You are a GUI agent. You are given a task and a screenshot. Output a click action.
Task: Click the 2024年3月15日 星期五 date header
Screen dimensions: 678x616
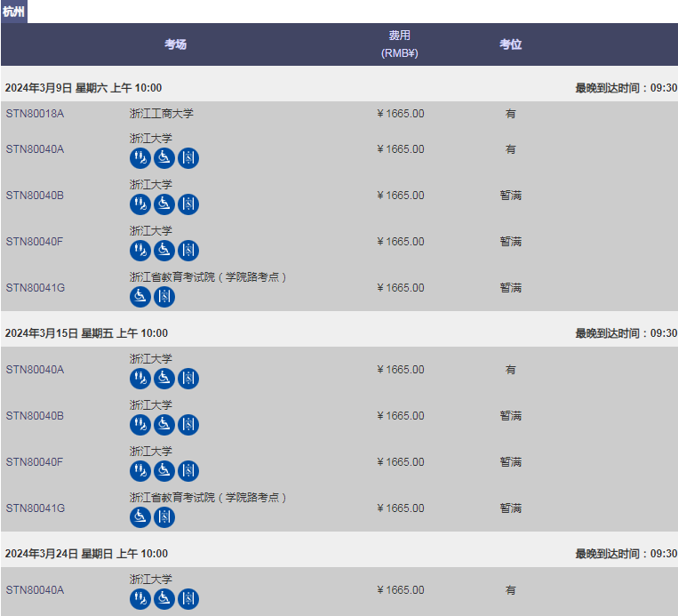point(86,333)
